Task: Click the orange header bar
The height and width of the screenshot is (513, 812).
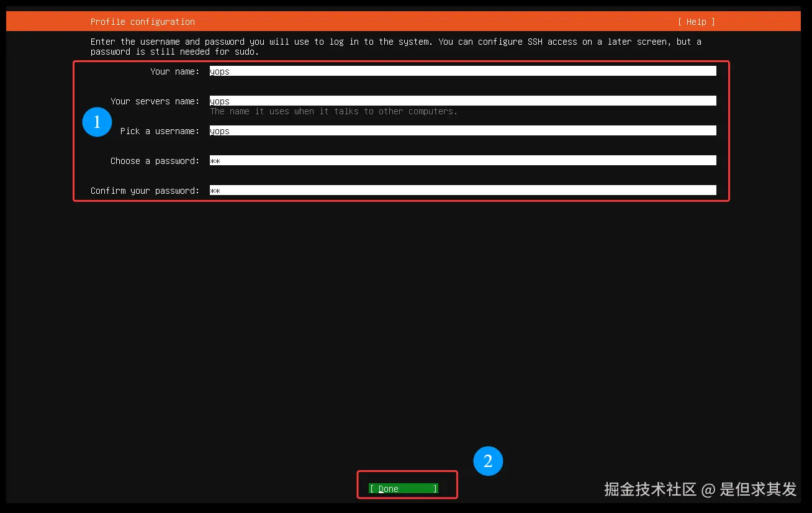Action: (404, 21)
